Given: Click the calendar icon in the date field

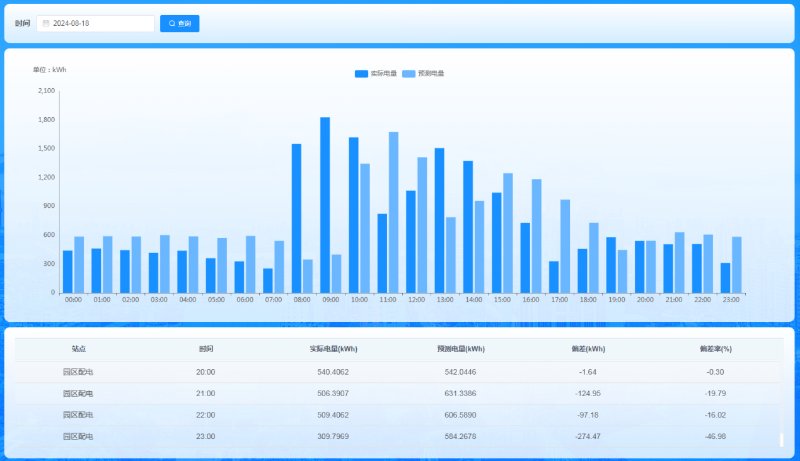Looking at the screenshot, I should tap(46, 23).
